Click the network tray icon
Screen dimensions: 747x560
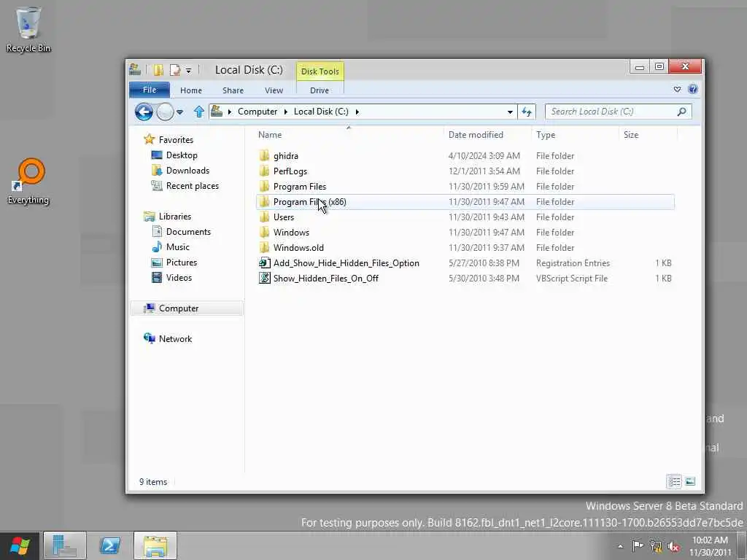pyautogui.click(x=656, y=546)
